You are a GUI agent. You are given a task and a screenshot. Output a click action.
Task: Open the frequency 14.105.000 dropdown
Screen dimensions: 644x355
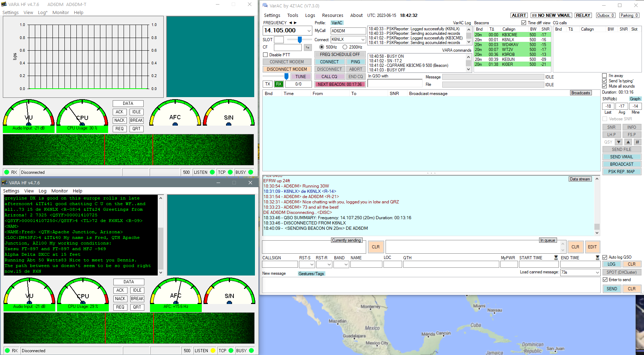pyautogui.click(x=309, y=31)
